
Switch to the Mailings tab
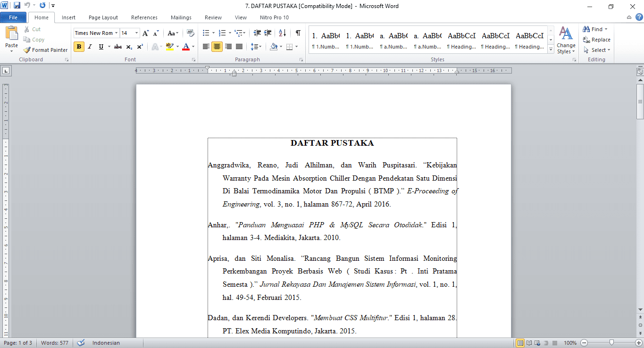point(181,17)
